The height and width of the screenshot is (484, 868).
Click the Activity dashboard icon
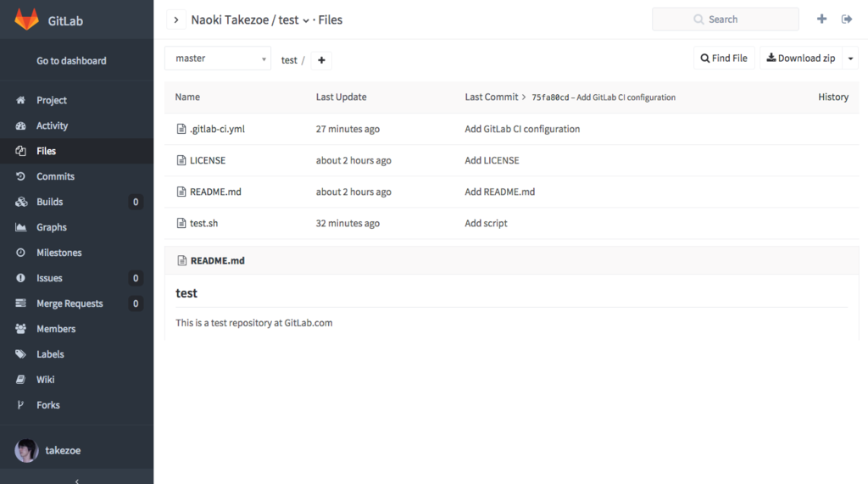[20, 125]
